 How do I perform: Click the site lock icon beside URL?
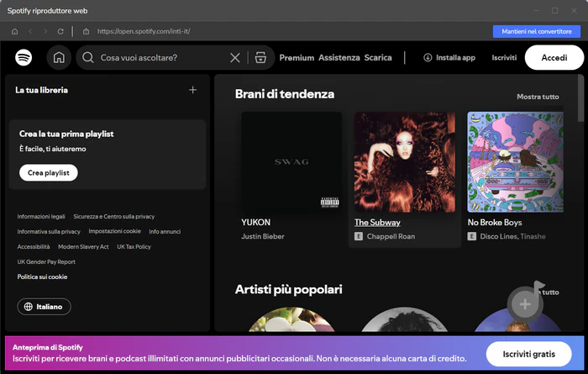click(86, 31)
